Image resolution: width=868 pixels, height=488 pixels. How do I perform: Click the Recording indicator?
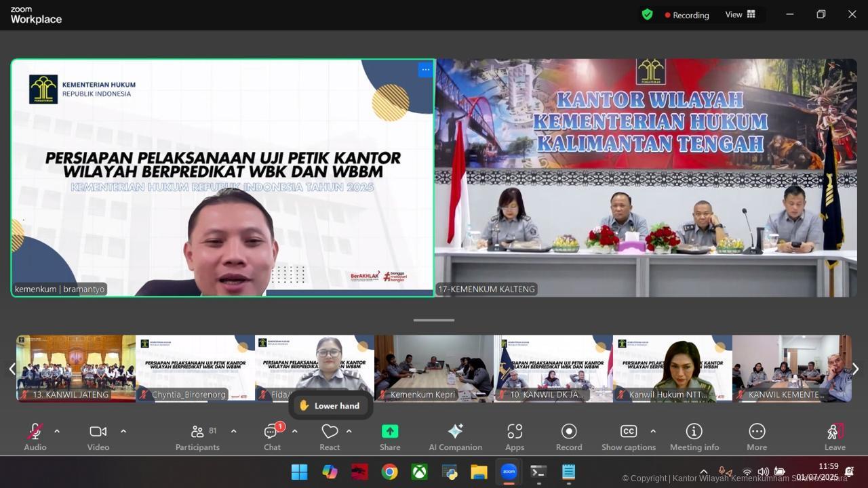[686, 15]
